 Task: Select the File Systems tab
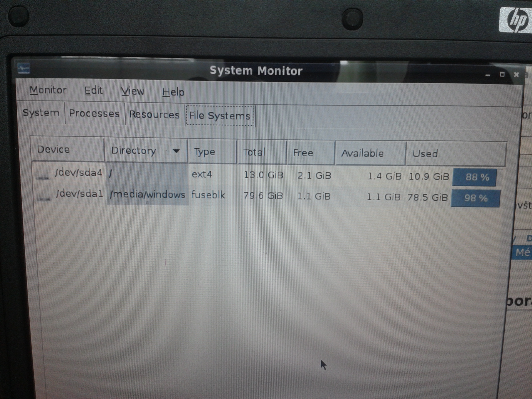pos(219,116)
